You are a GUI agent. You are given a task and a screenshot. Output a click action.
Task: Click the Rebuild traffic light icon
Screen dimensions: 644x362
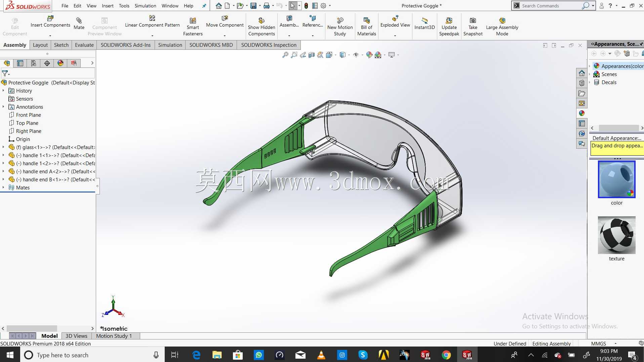tap(306, 6)
